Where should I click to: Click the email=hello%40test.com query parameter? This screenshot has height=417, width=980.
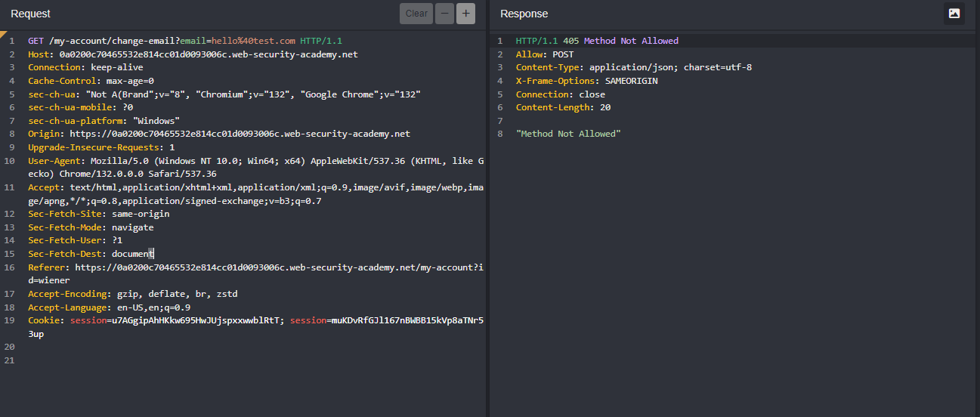click(237, 41)
